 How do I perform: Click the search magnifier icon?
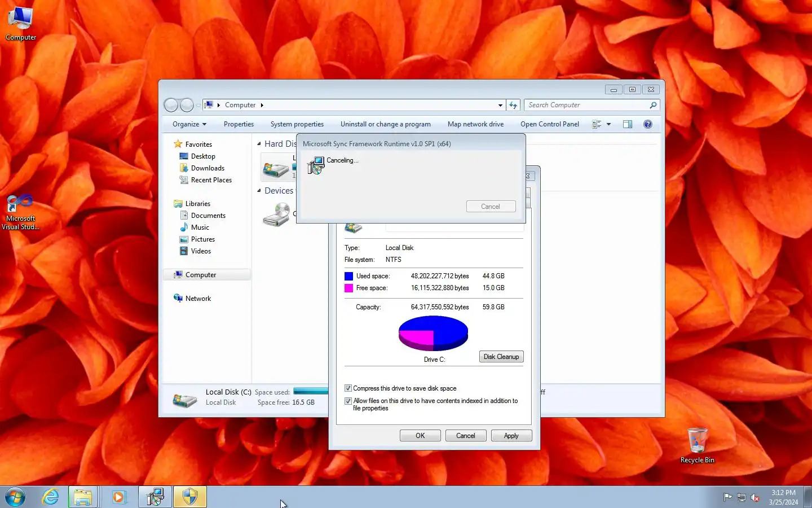pos(653,105)
